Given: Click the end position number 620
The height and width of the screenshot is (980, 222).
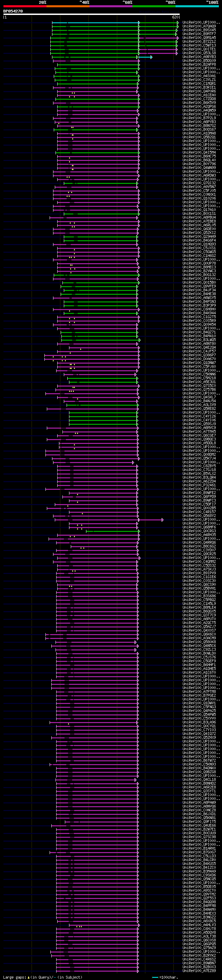Looking at the screenshot, I should coord(175,17).
